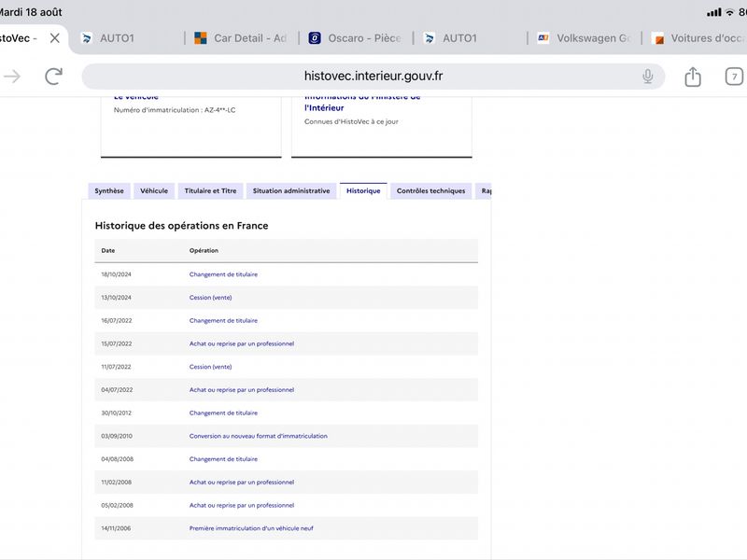
Task: Open the Contrôles techniques tab
Action: [x=430, y=191]
